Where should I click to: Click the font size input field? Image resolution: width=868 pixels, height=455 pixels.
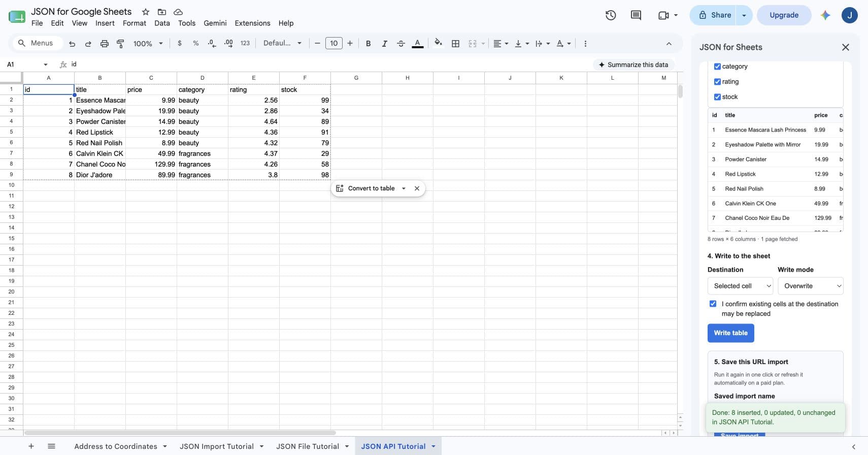point(333,44)
